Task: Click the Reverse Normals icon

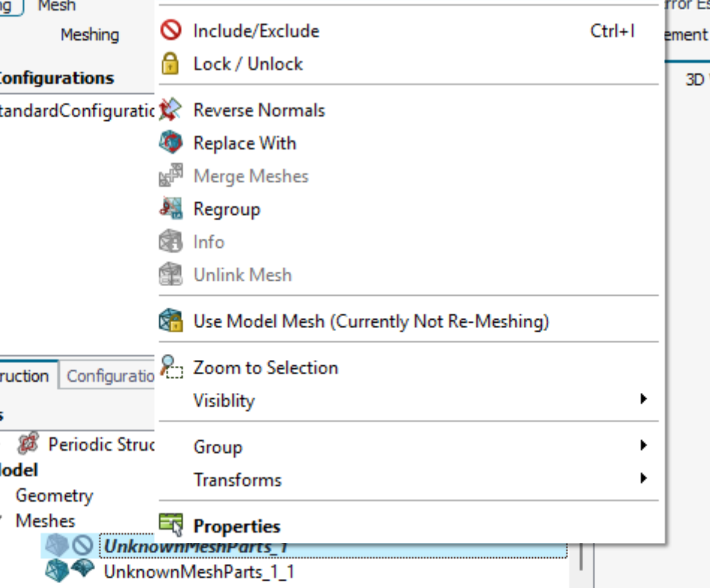Action: click(x=171, y=110)
